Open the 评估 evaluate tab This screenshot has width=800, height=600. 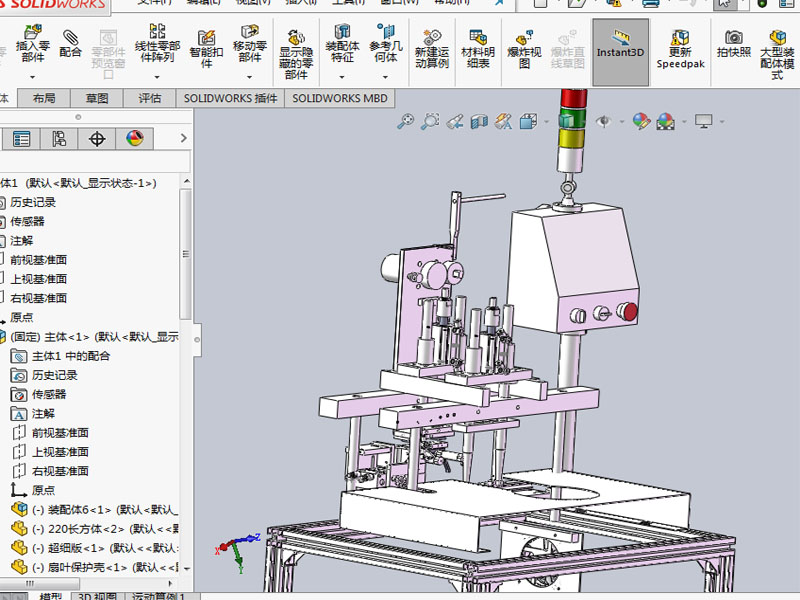pyautogui.click(x=149, y=98)
